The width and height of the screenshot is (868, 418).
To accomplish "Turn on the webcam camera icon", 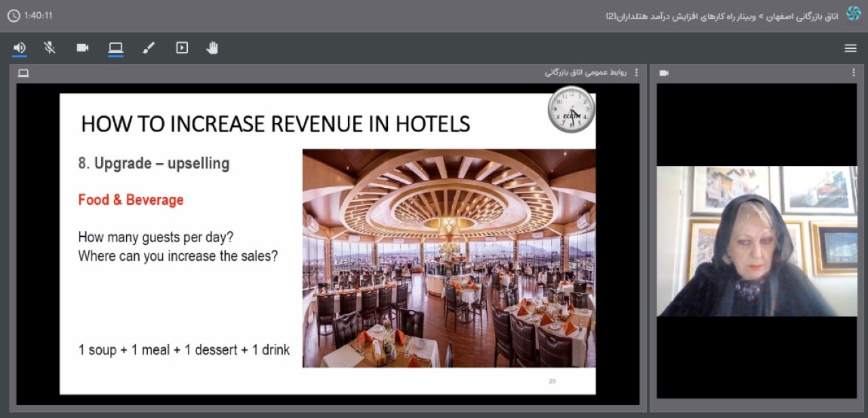I will [83, 47].
